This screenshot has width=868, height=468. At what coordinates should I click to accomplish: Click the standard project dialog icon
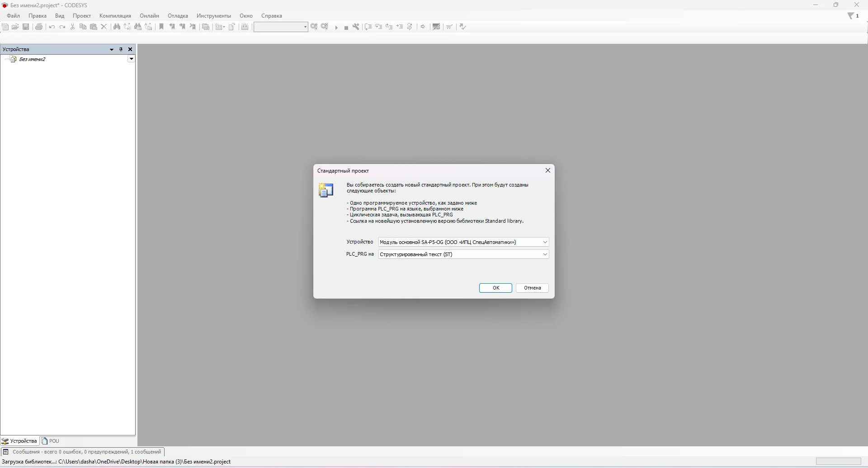coord(326,190)
